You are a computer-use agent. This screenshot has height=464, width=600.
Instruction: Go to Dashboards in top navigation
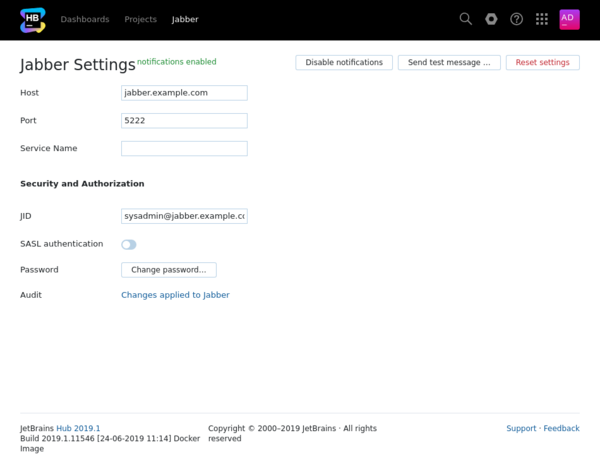click(85, 19)
